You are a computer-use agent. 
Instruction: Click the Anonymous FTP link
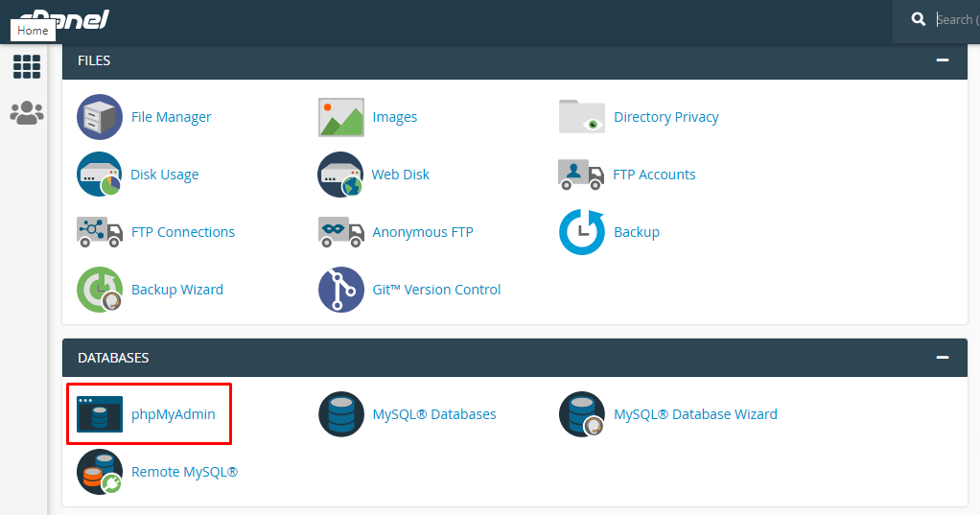pos(422,232)
